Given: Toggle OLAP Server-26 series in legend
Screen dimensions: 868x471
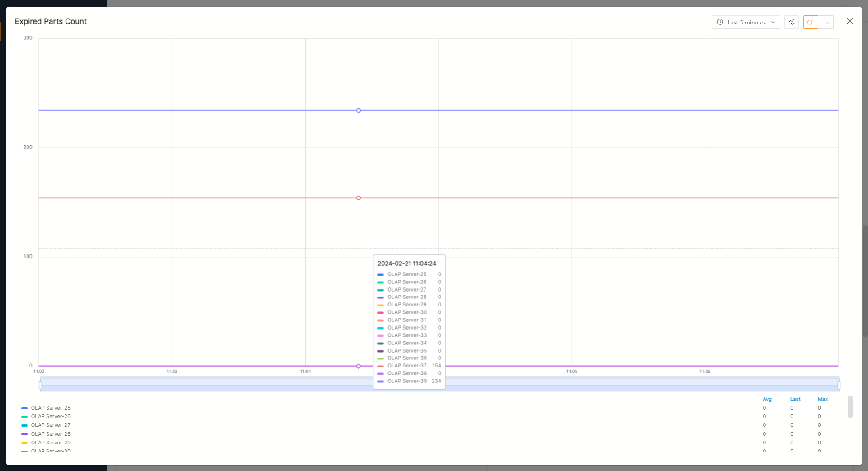Looking at the screenshot, I should click(x=50, y=416).
